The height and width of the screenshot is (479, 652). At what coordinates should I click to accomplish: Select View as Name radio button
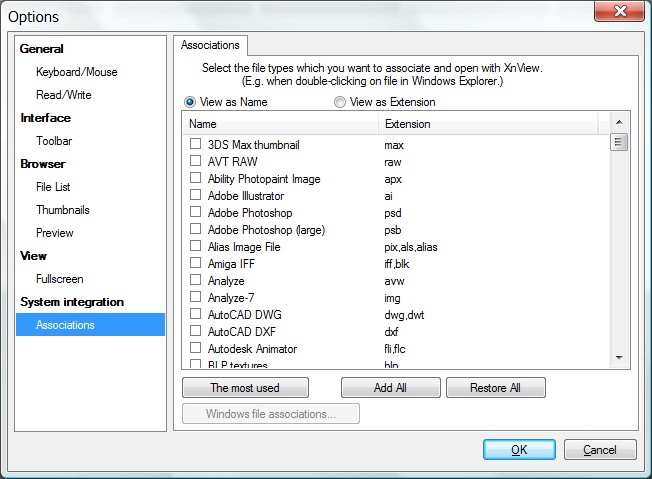[x=190, y=102]
